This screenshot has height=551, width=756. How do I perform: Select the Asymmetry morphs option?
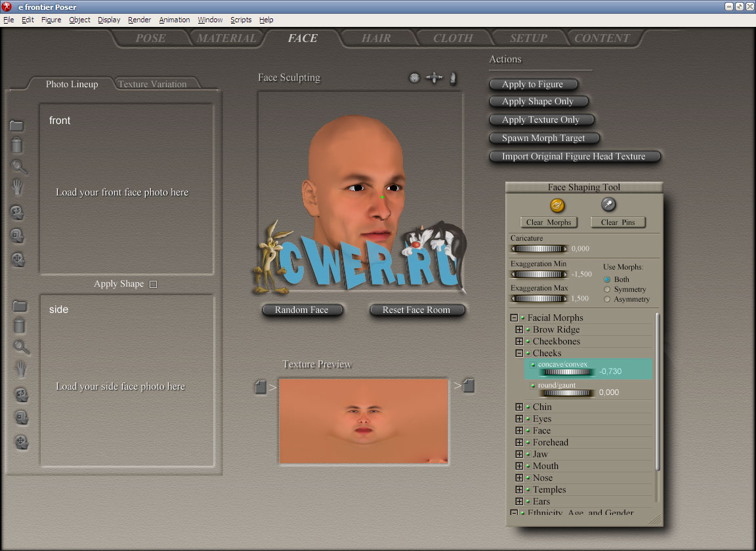(x=607, y=299)
